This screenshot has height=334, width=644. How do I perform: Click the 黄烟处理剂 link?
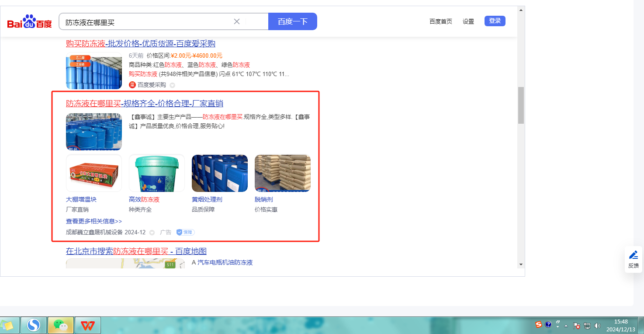point(207,199)
